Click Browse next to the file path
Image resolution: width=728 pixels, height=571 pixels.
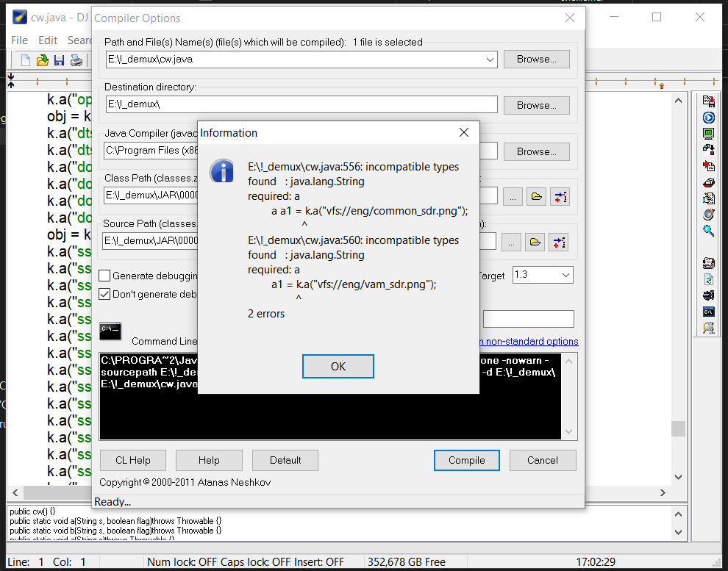pyautogui.click(x=537, y=60)
